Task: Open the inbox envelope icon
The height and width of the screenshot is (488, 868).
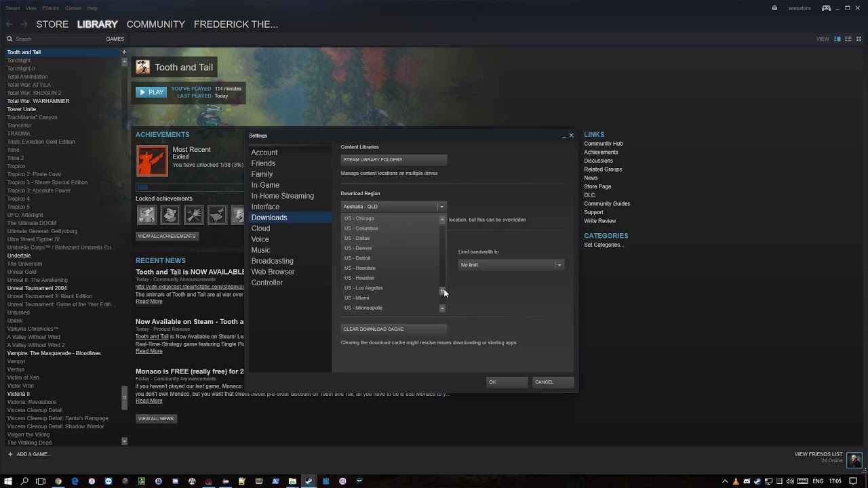Action: 774,8
